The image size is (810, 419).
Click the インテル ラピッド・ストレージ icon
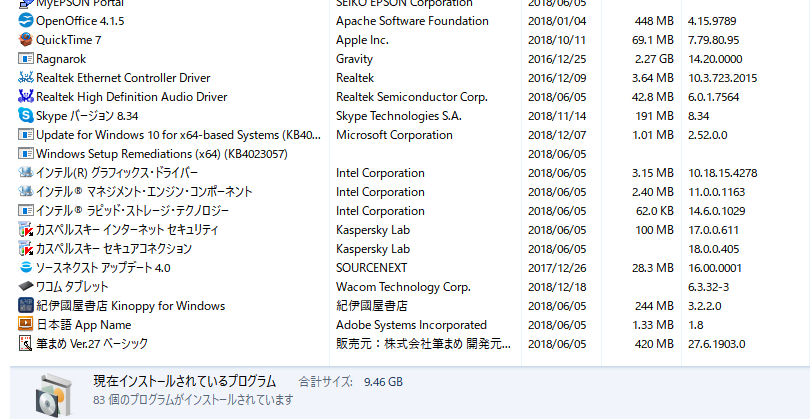point(26,211)
